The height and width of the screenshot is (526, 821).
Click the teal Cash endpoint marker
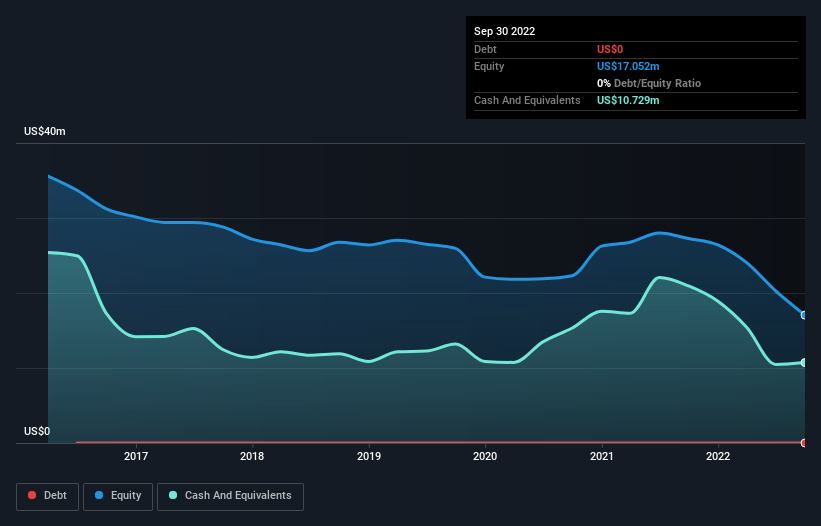point(804,362)
